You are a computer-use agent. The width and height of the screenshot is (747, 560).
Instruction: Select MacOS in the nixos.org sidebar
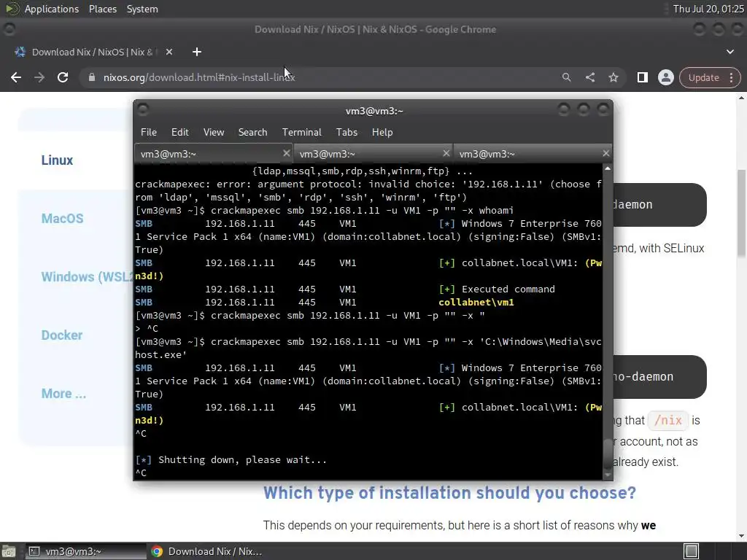[63, 219]
